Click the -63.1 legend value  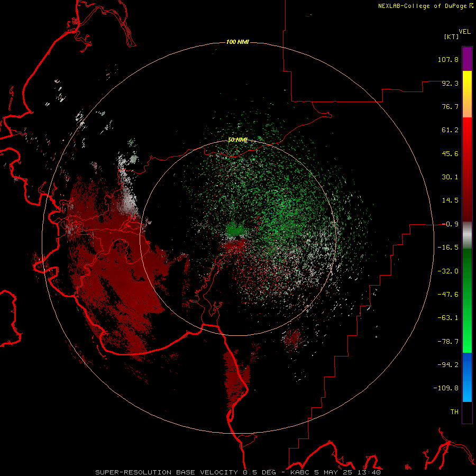448,318
